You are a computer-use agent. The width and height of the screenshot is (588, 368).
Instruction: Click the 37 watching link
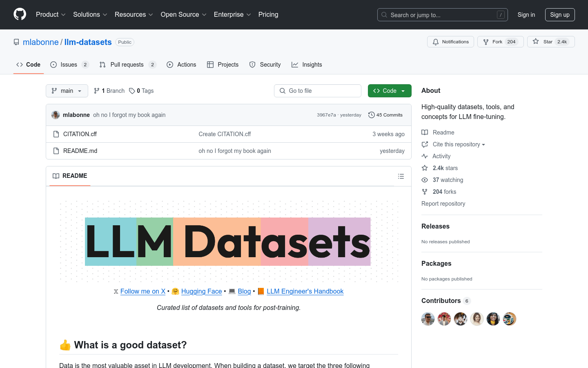tap(443, 180)
